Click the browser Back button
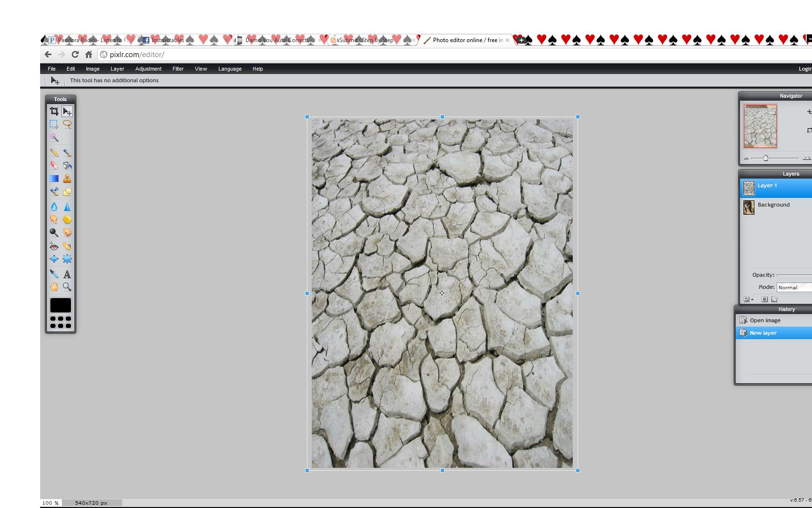 [x=48, y=55]
